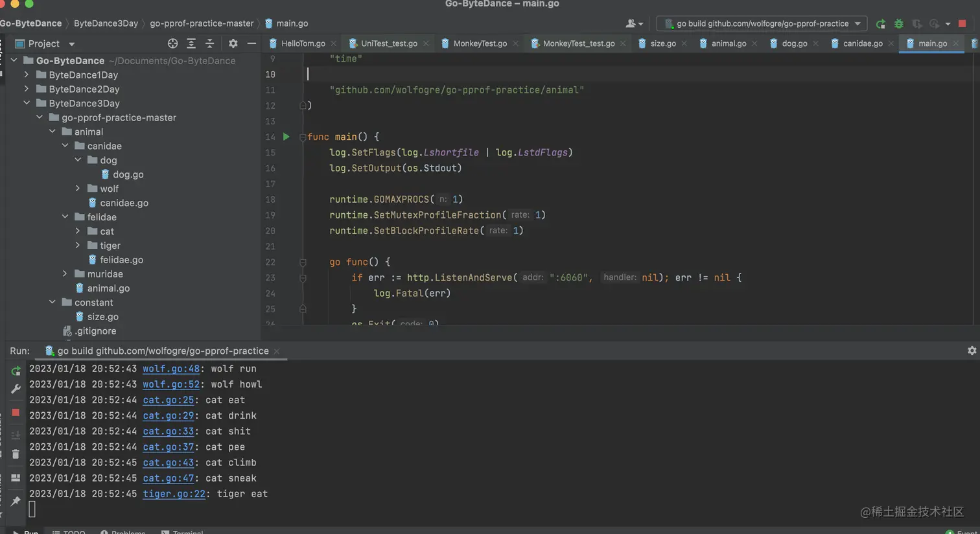Stop process via Run panel red square
Image resolution: width=980 pixels, height=534 pixels.
tap(16, 413)
